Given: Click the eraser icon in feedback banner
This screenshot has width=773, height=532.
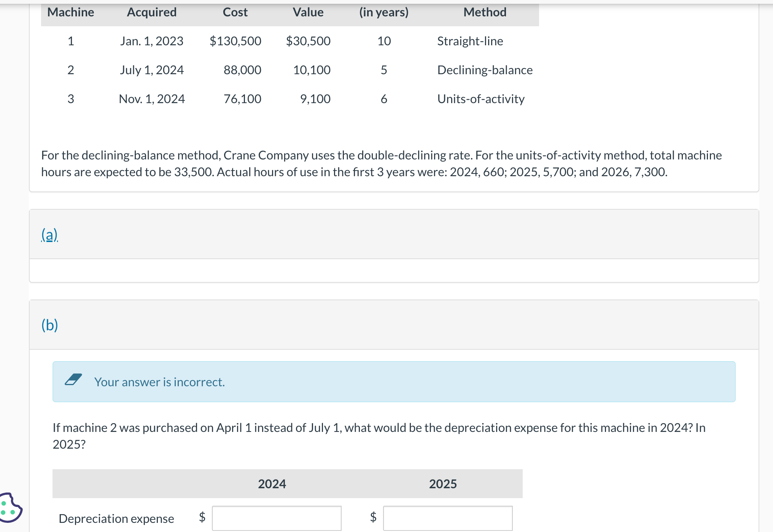Looking at the screenshot, I should click(x=73, y=379).
